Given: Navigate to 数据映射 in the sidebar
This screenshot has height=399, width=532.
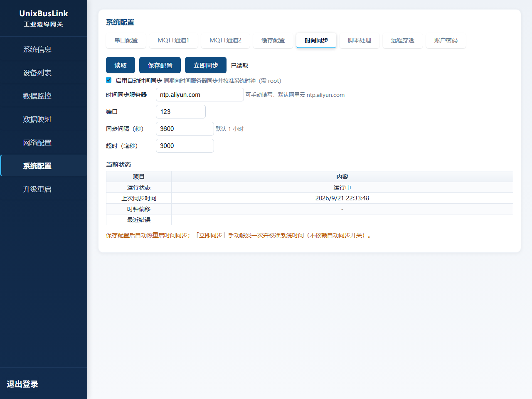Looking at the screenshot, I should pos(44,119).
